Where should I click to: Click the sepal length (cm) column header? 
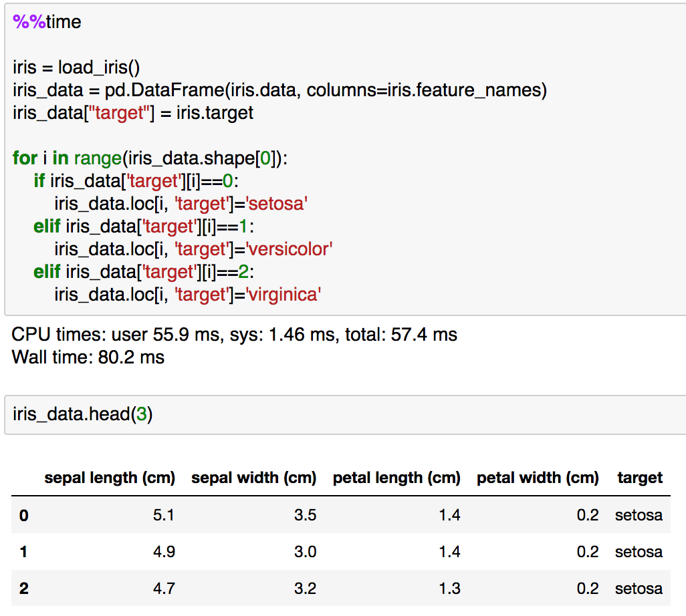(110, 478)
